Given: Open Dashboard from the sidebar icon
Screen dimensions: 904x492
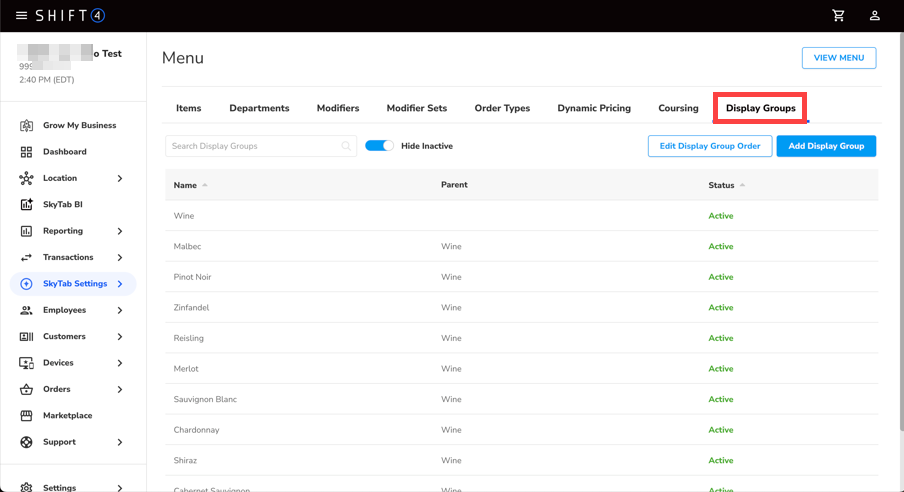Looking at the screenshot, I should click(26, 152).
